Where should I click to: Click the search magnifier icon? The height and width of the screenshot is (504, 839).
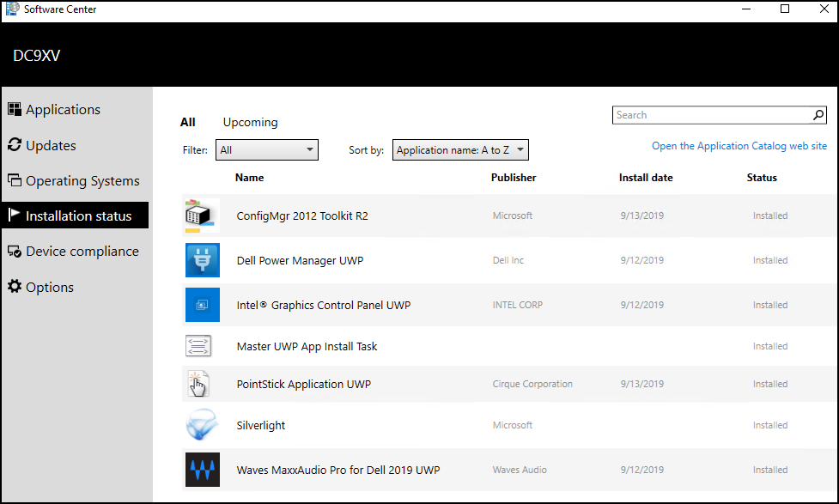[x=818, y=115]
